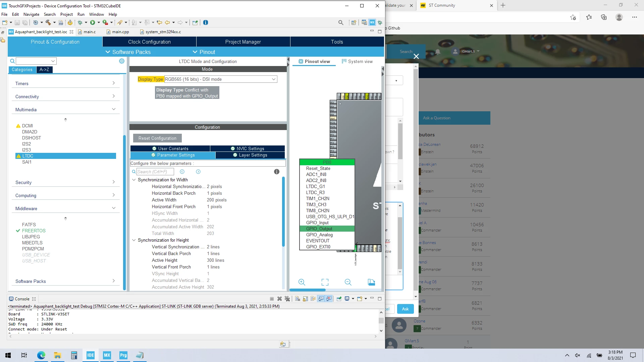Click the Build hammer icon

48,22
